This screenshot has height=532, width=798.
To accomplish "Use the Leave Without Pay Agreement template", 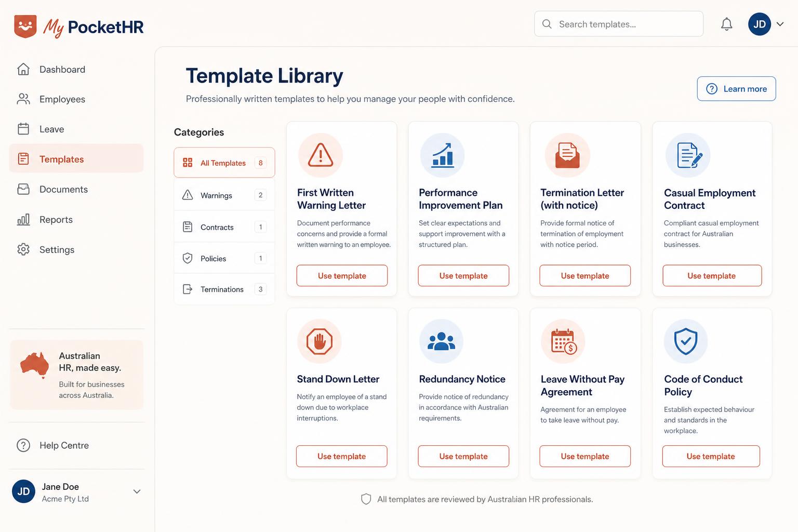I will [x=585, y=456].
